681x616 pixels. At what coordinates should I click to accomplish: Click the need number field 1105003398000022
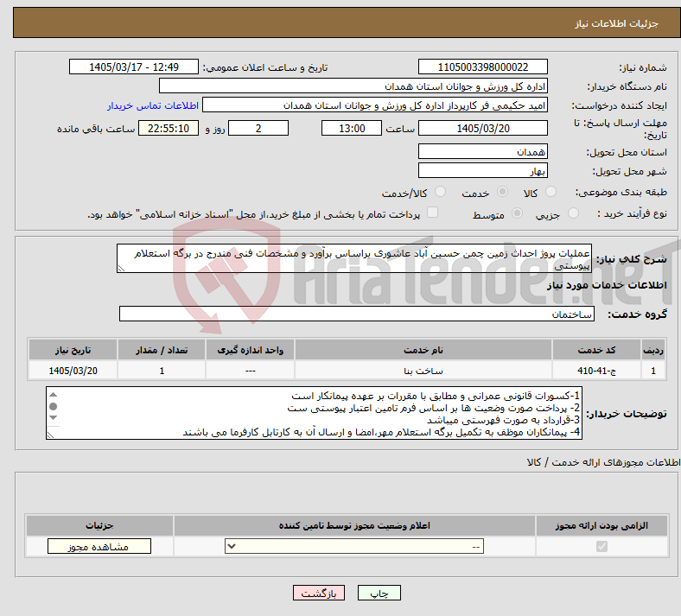(483, 67)
